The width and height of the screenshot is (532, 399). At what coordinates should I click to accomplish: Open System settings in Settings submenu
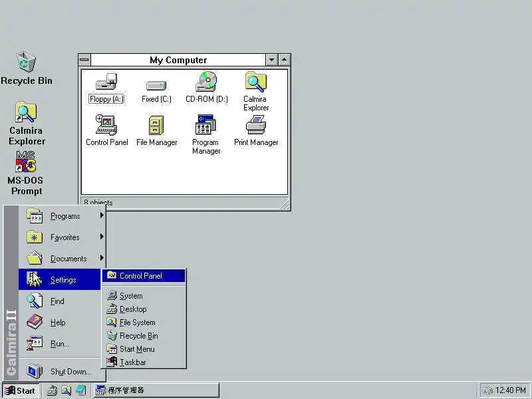pos(144,295)
